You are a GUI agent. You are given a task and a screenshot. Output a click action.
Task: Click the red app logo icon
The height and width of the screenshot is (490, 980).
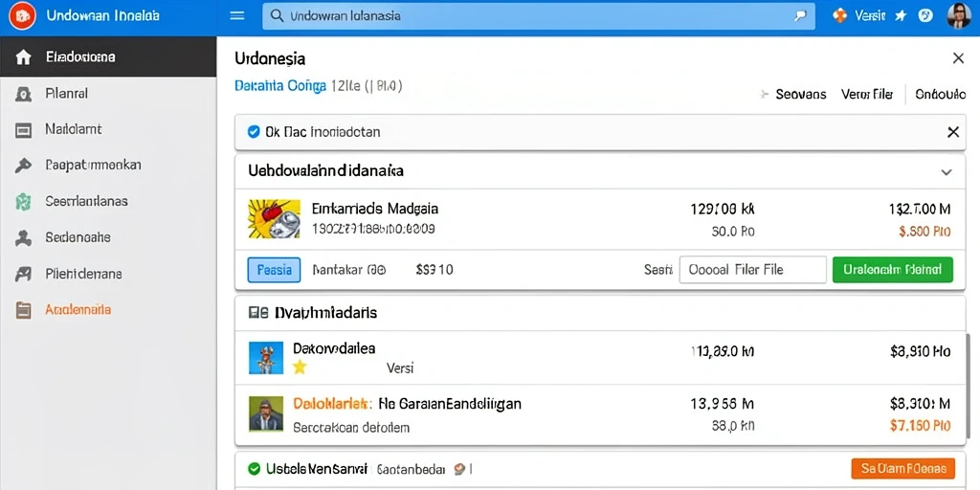(x=23, y=15)
